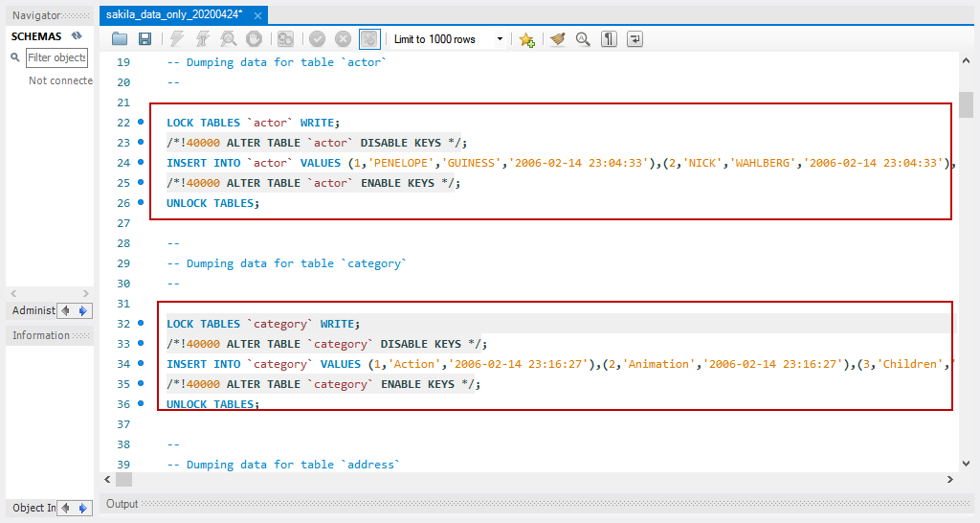Click the Open SQL script folder icon
This screenshot has width=980, height=523.
[120, 39]
